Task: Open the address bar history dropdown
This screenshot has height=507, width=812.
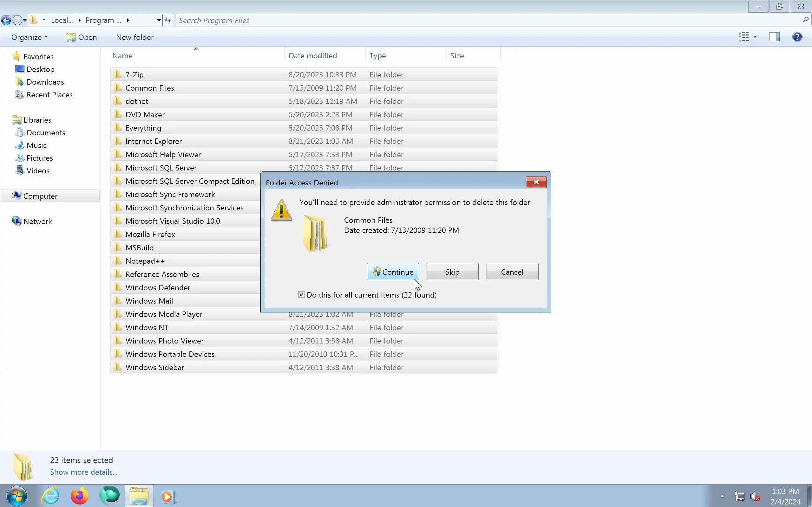Action: 159,21
